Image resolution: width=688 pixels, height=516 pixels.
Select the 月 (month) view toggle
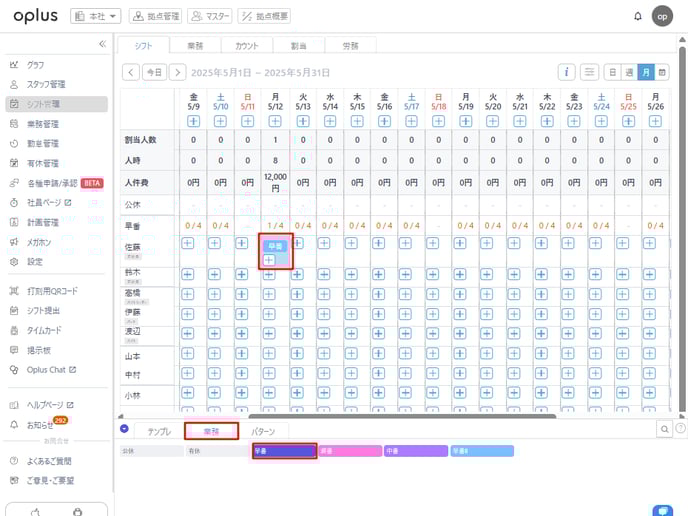click(x=646, y=72)
